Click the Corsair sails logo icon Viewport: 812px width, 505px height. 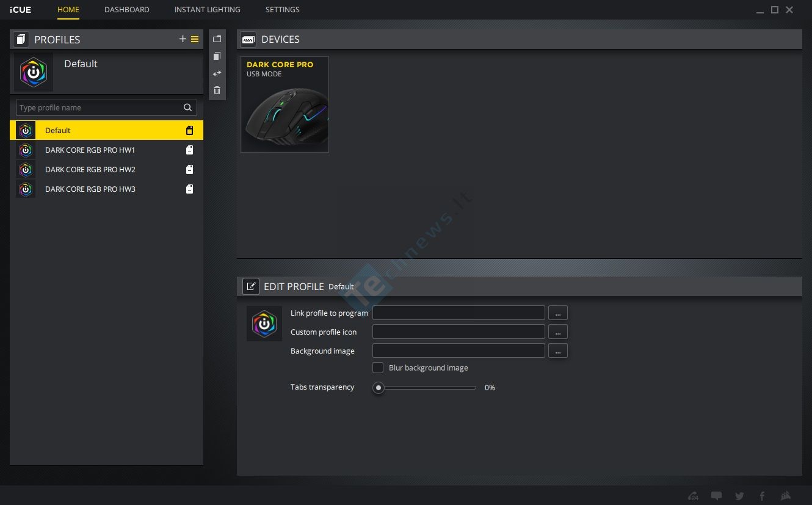pyautogui.click(x=786, y=496)
